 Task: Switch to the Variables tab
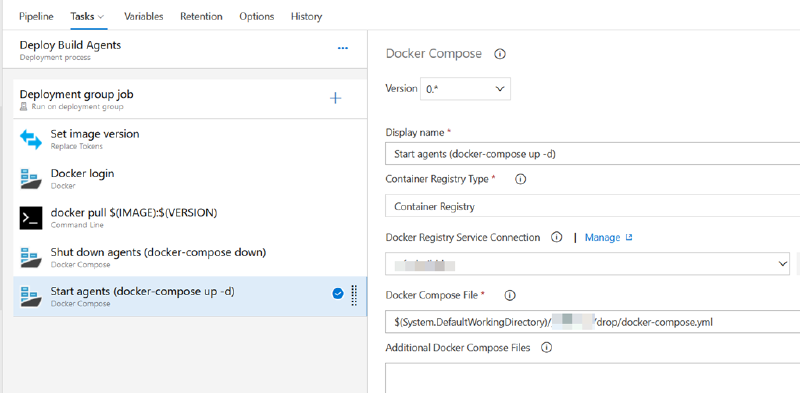pos(144,16)
